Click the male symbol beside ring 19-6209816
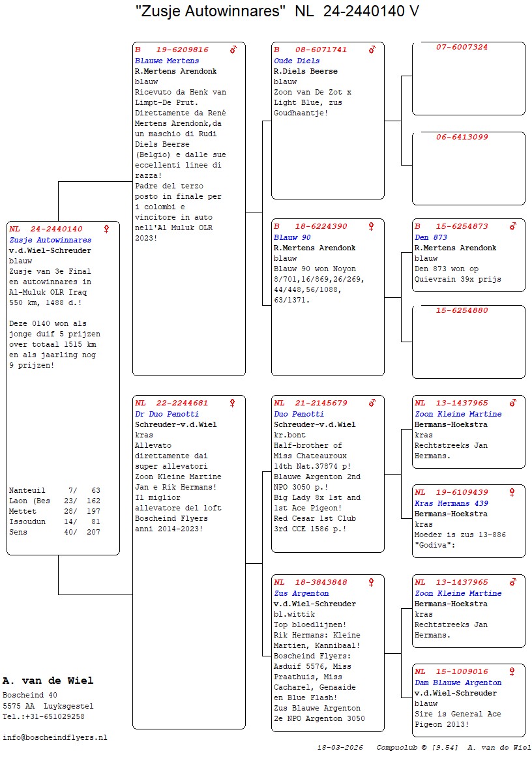The width and height of the screenshot is (532, 764). pos(233,50)
